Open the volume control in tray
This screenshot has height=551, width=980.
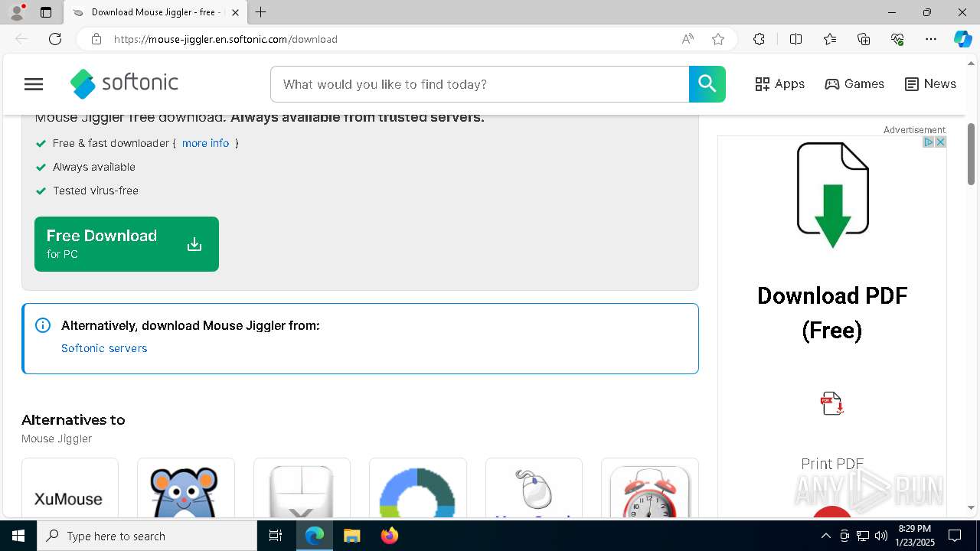[881, 536]
